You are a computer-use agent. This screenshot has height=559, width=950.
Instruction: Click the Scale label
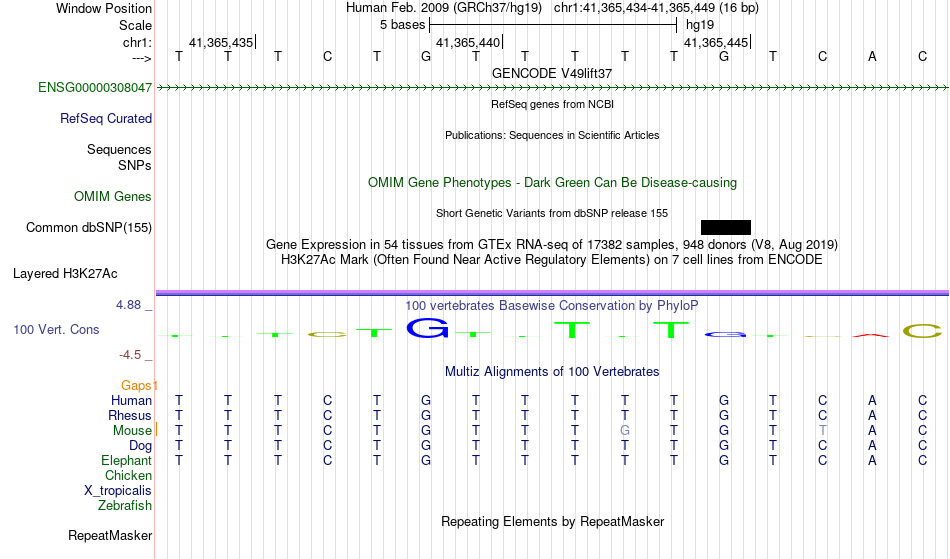pos(136,25)
